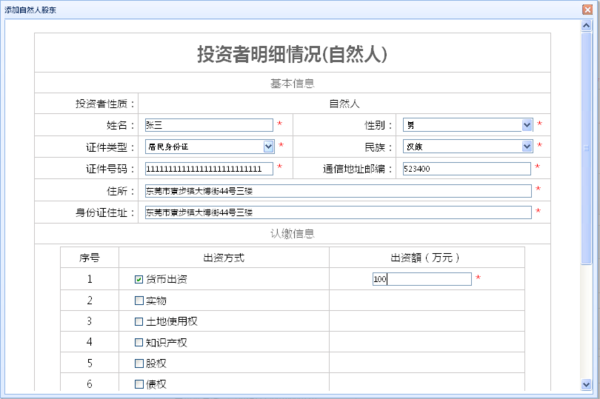The width and height of the screenshot is (600, 399).
Task: Click the 添加自然人股东 window title text
Action: coord(30,10)
